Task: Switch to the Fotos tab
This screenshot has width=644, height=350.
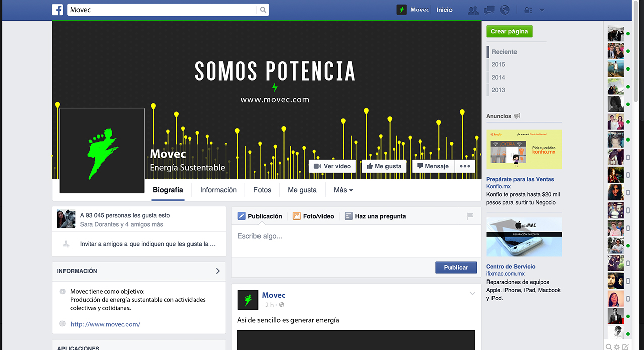Action: pos(262,190)
